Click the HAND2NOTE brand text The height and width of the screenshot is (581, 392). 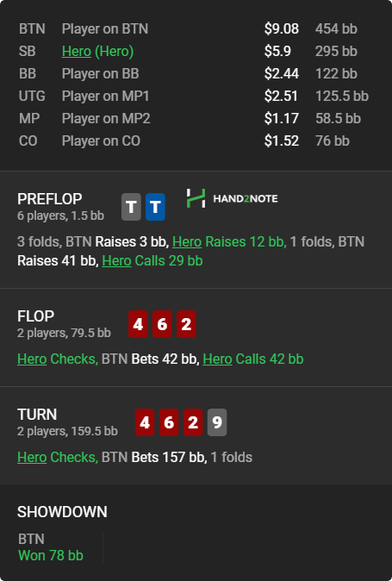(246, 198)
